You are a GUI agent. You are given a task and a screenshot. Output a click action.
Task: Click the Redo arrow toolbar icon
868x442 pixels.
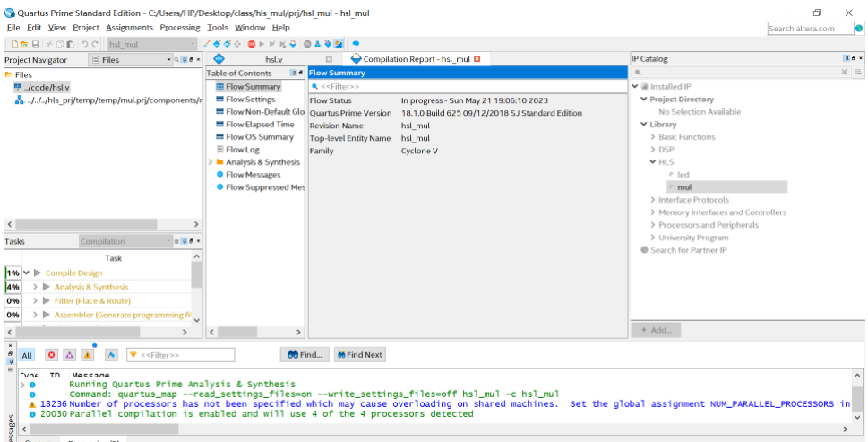coord(95,44)
